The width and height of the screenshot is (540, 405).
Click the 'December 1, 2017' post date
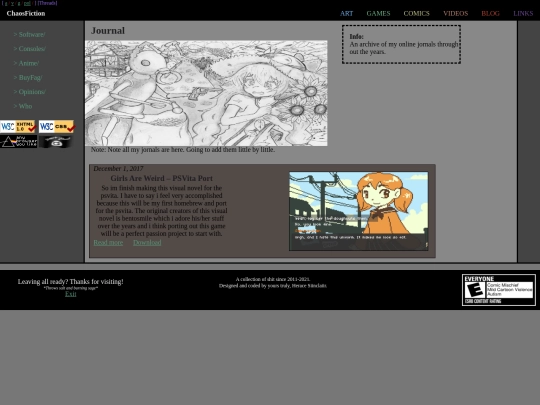pyautogui.click(x=118, y=168)
